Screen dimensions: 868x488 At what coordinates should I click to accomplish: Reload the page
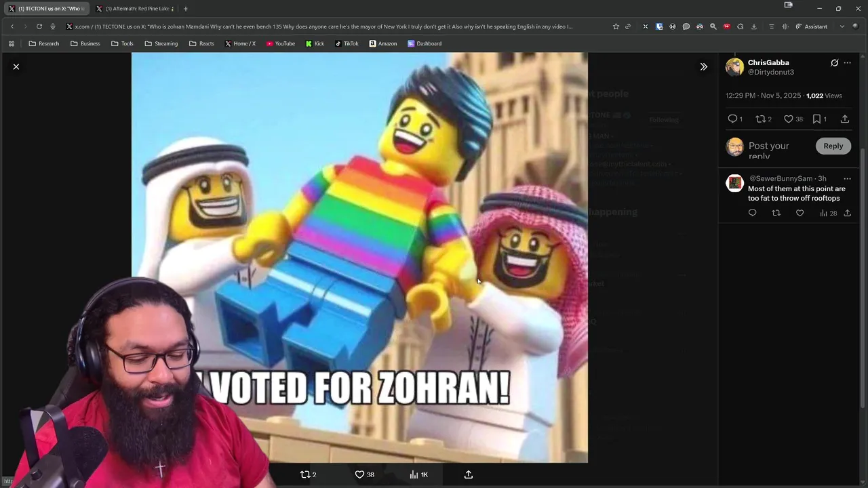(x=39, y=26)
